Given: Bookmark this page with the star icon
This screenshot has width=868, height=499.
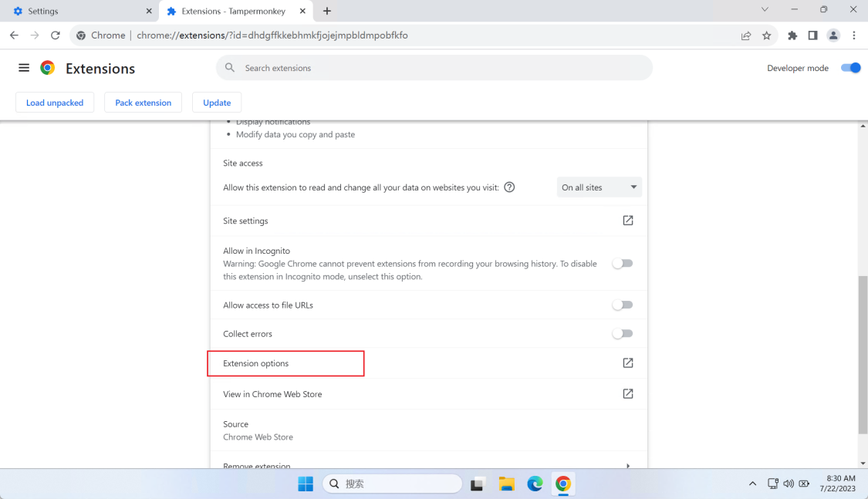Looking at the screenshot, I should pos(767,35).
